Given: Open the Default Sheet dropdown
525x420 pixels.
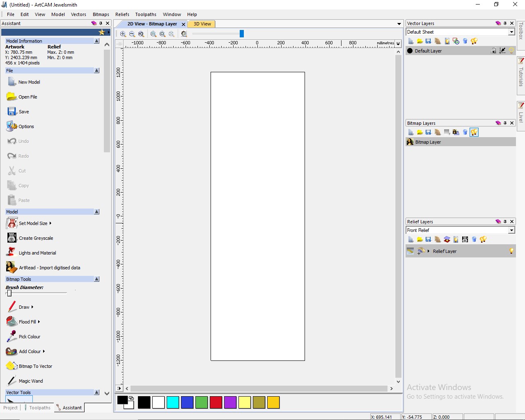Looking at the screenshot, I should (x=511, y=32).
